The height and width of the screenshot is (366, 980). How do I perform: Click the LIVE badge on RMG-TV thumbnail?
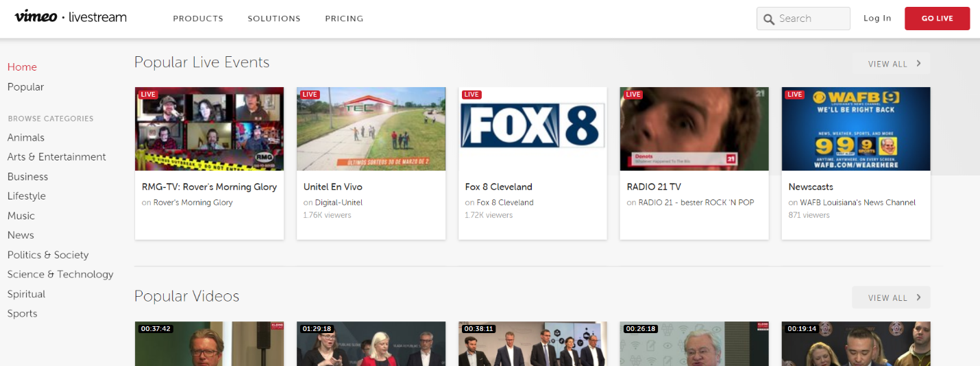(147, 95)
